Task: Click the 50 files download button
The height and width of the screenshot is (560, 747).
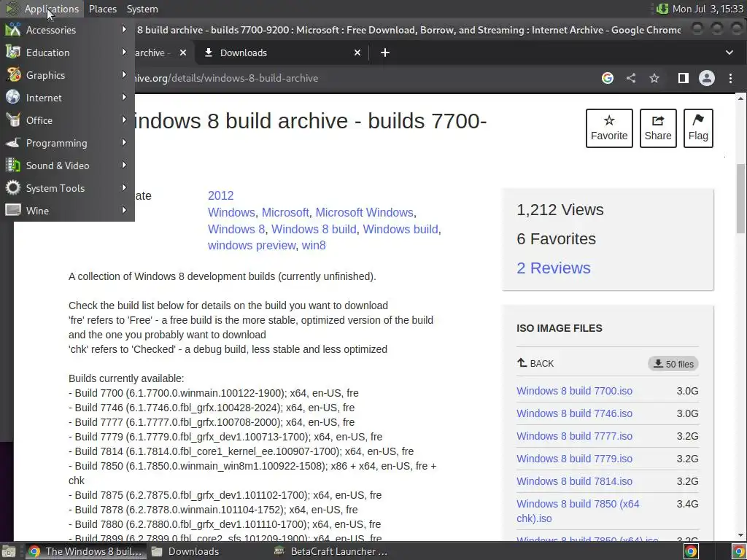Action: tap(673, 364)
